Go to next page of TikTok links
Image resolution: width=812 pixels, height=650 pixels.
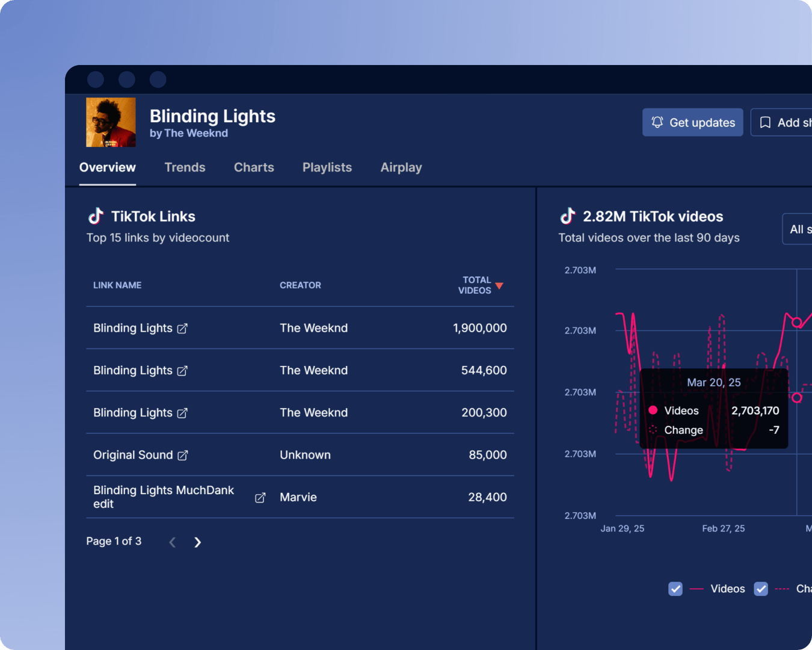197,542
